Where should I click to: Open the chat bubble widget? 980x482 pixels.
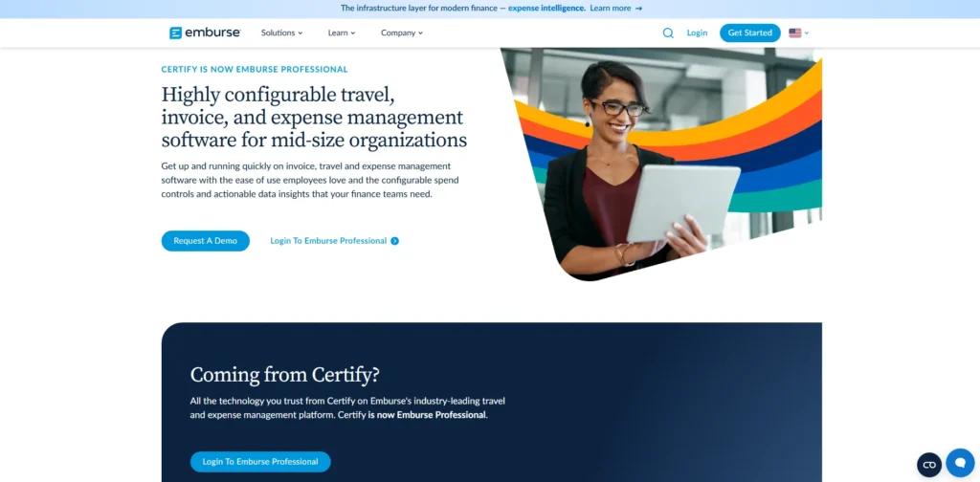960,463
